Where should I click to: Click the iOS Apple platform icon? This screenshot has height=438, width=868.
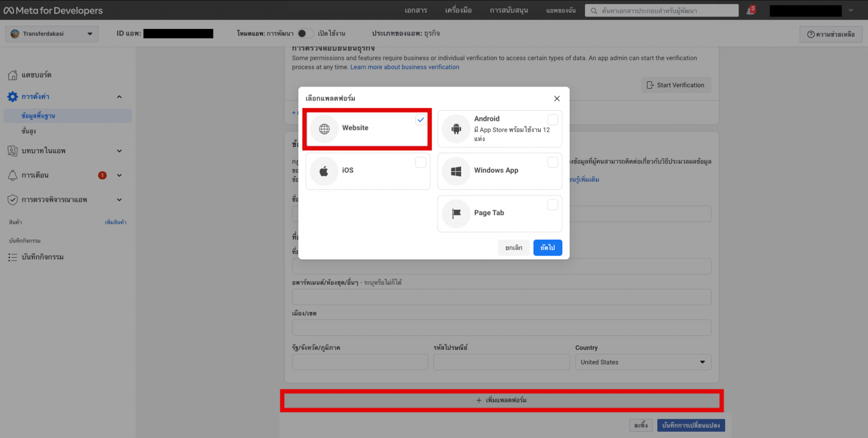tap(324, 171)
